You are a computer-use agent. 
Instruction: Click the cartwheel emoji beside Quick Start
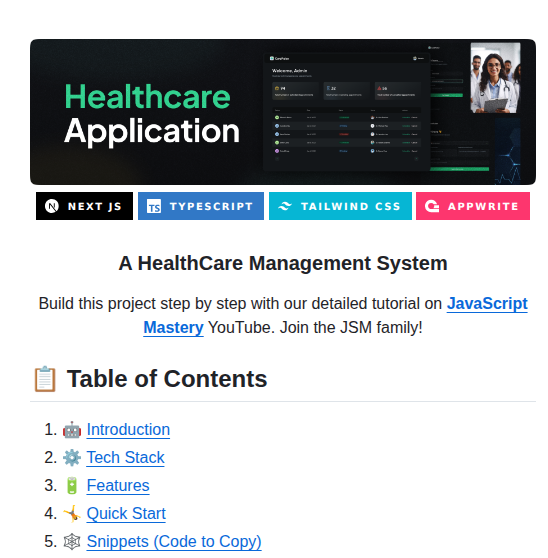[72, 514]
